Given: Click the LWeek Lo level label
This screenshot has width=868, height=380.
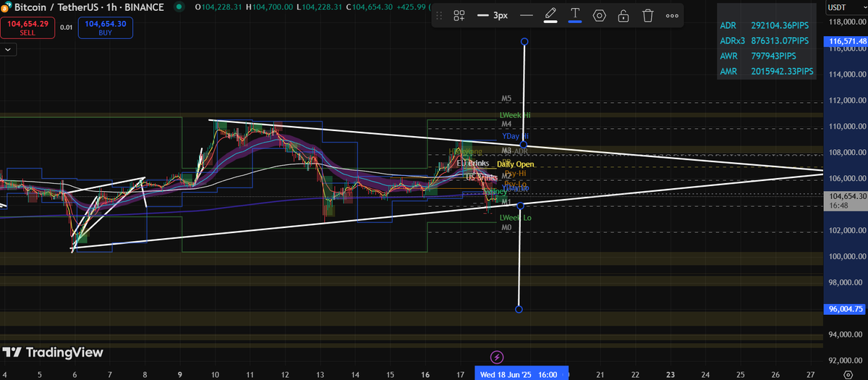Looking at the screenshot, I should (x=515, y=217).
